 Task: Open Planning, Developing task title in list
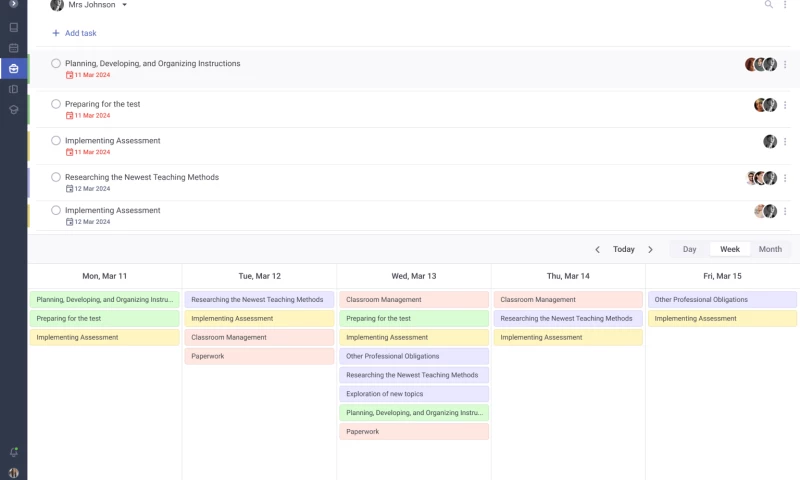[153, 63]
